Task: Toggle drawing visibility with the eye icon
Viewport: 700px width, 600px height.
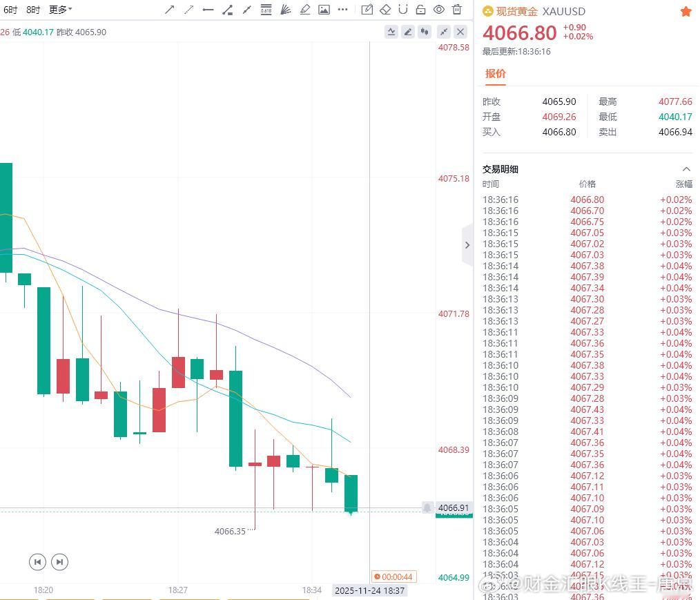Action: point(438,10)
